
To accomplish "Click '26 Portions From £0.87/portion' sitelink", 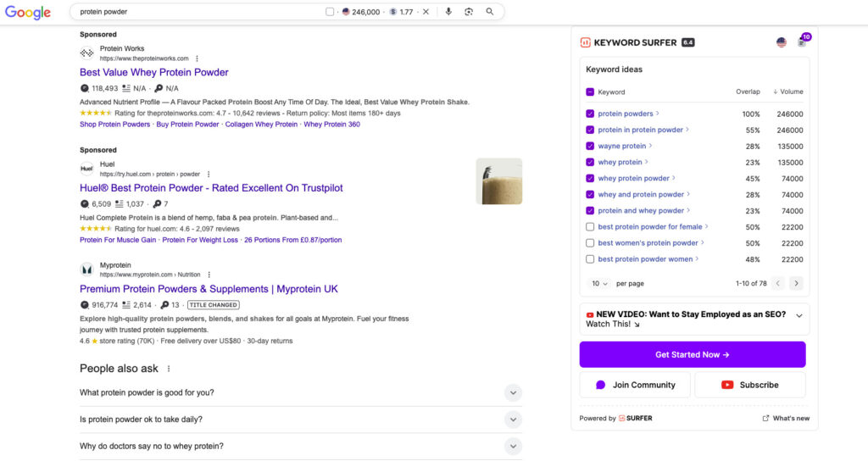I will tap(292, 240).
